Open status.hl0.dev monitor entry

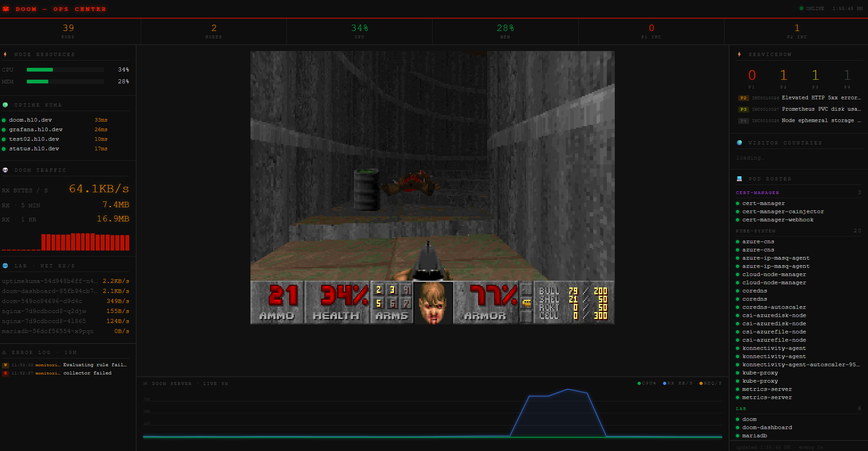[x=55, y=149]
